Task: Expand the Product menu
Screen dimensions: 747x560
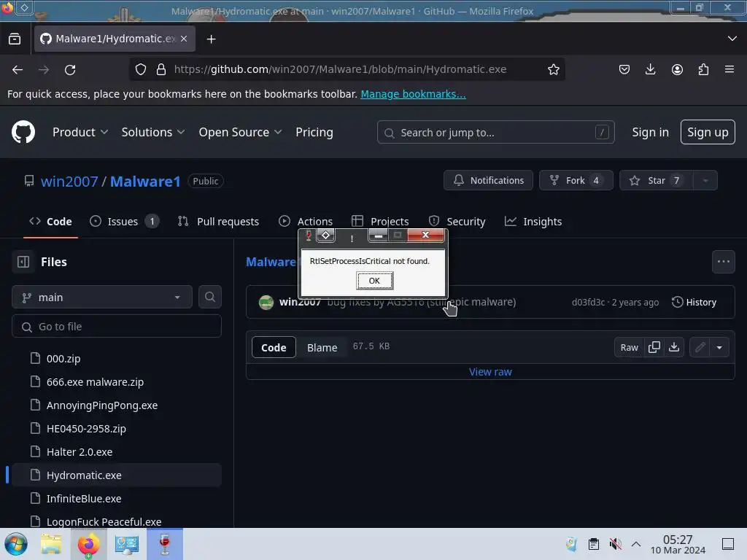Action: click(80, 132)
